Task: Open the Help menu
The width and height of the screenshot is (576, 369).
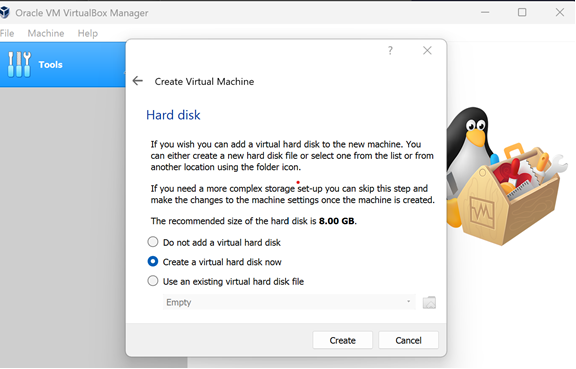Action: coord(88,33)
